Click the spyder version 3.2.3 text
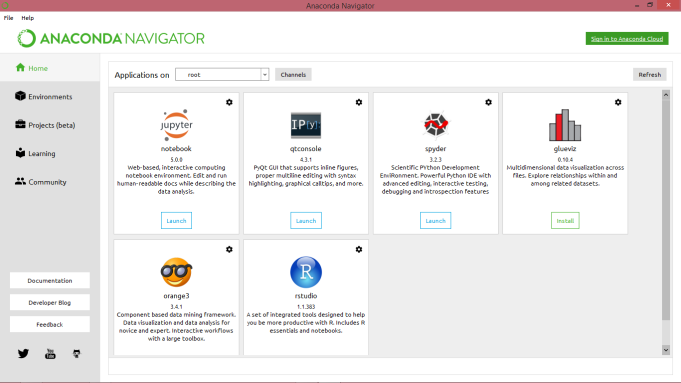Screen dimensions: 681x383 (436, 159)
